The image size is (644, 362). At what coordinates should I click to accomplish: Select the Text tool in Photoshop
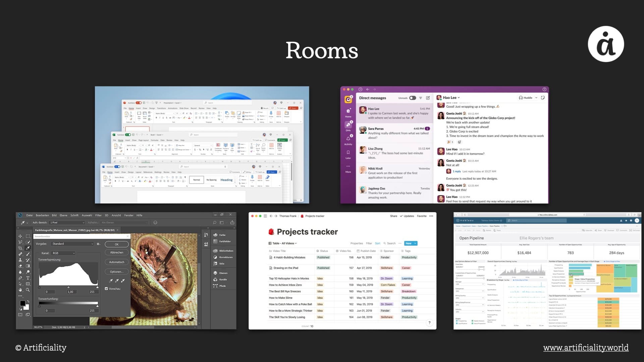[28, 278]
